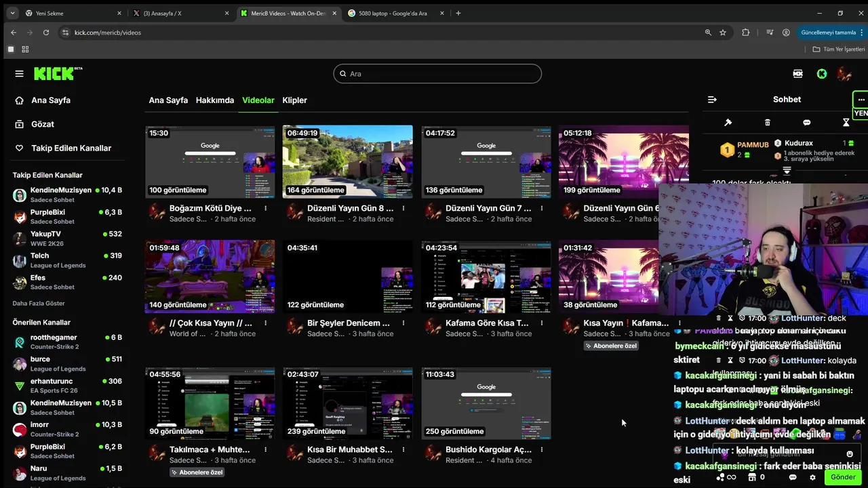The width and height of the screenshot is (868, 488).
Task: Open options for Kısa Bir Muhabbet video
Action: pos(403,449)
